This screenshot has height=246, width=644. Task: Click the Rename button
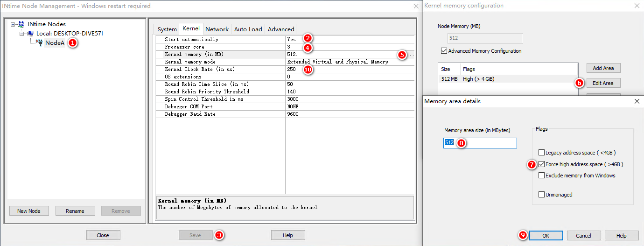(75, 211)
